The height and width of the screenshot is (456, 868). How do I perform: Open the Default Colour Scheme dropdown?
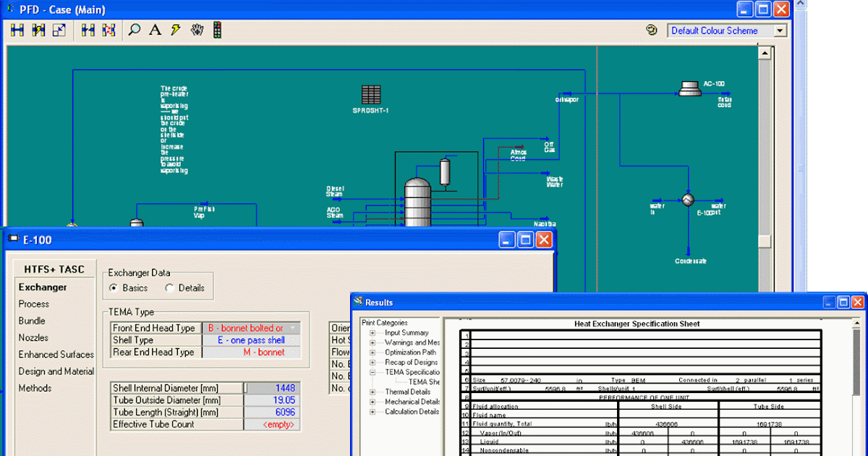780,30
